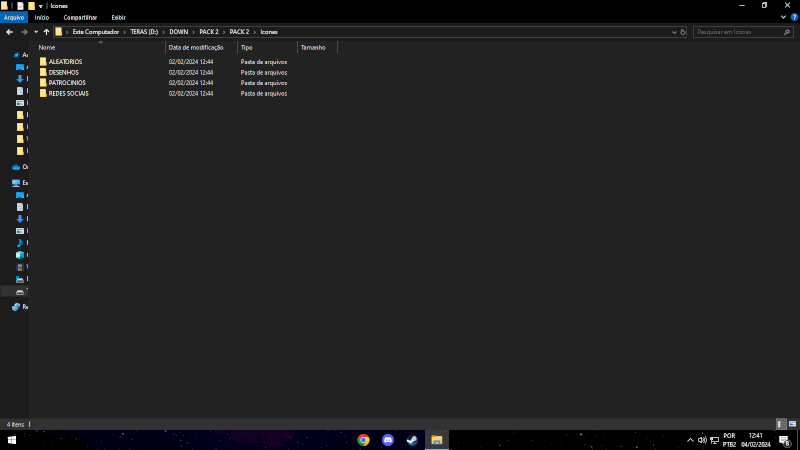Click the ALEATORIOS folder name
Viewport: 800px width, 450px height.
coord(65,62)
